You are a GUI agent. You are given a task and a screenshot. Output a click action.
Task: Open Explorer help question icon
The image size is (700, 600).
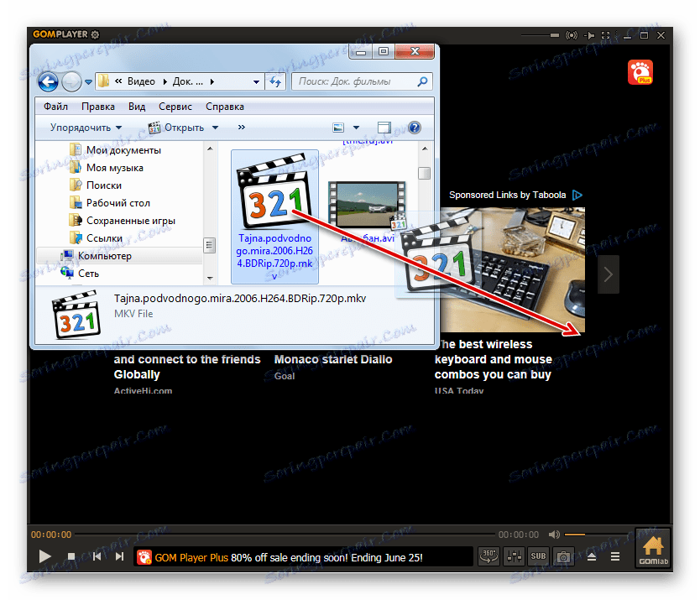[415, 128]
